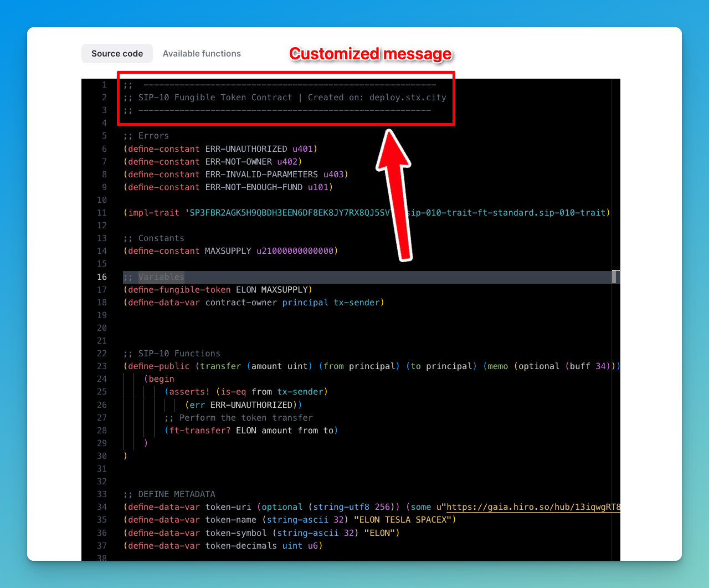Select the Errors section comment
The width and height of the screenshot is (709, 588).
(148, 135)
